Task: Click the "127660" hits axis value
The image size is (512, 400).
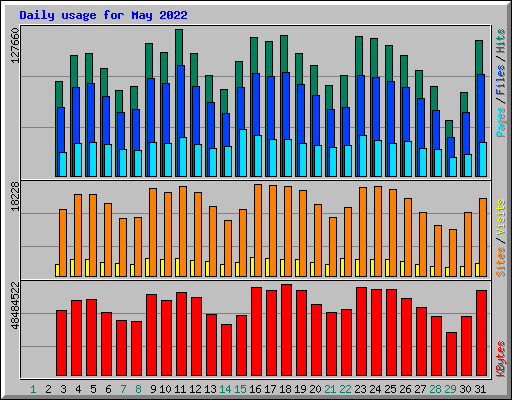Action: point(15,45)
